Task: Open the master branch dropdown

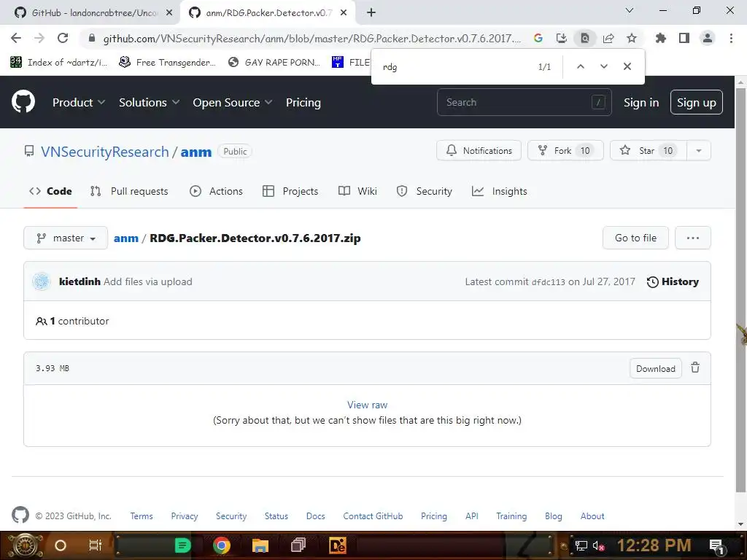Action: 66,238
